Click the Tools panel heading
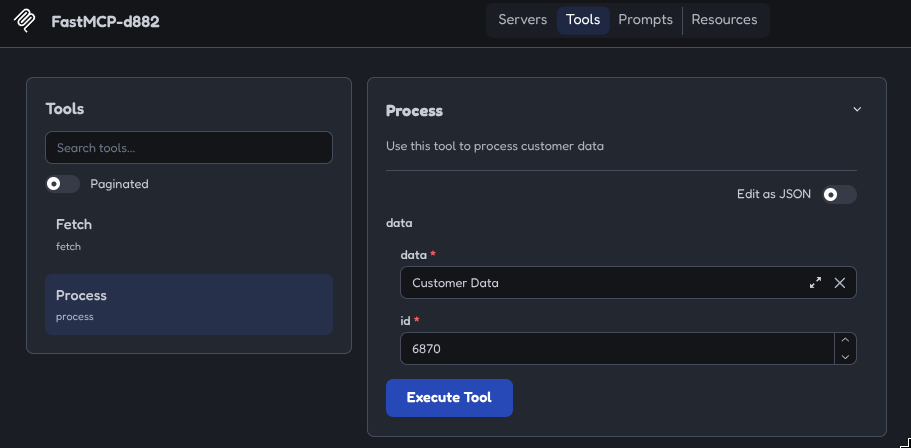Screen dimensions: 911x448 pos(64,109)
